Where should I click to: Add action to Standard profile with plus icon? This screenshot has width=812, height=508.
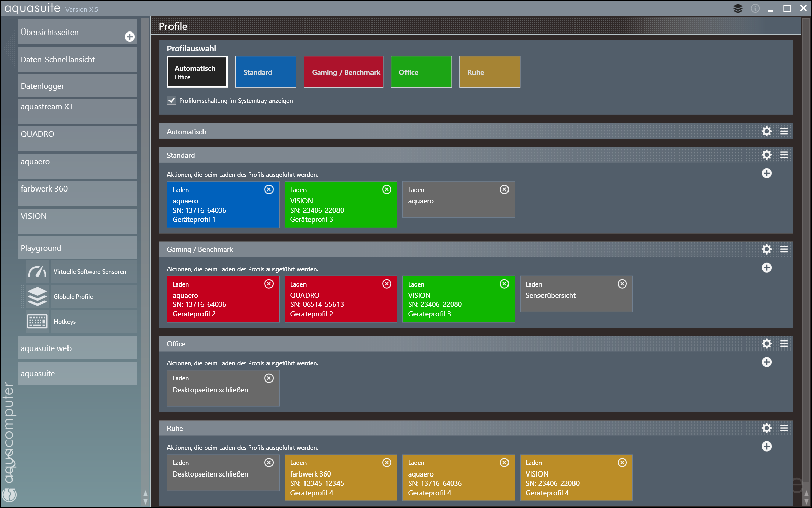[x=767, y=173]
